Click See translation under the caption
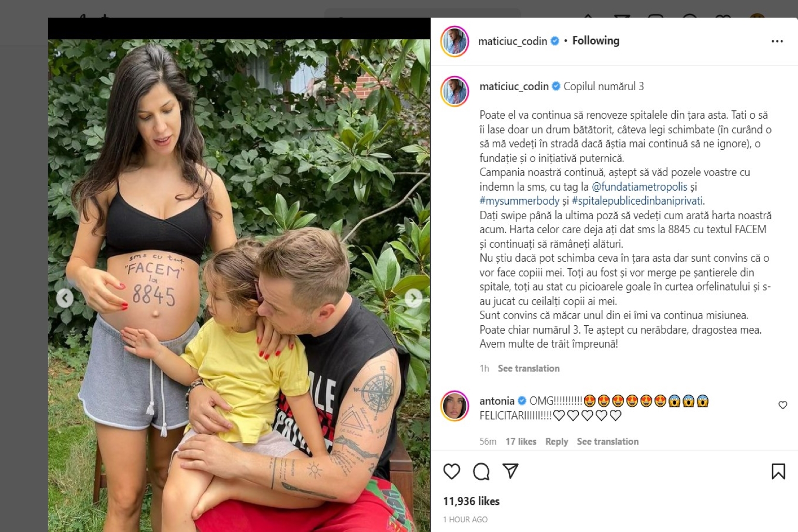This screenshot has width=798, height=532. pyautogui.click(x=529, y=368)
